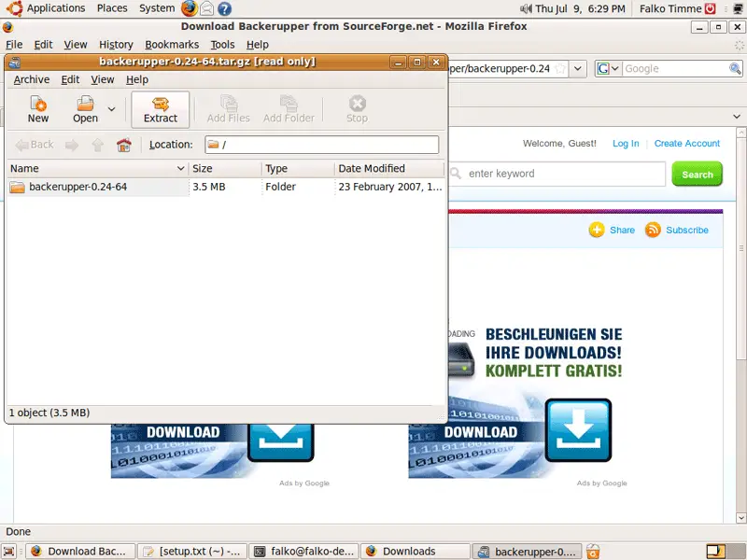Click the Open archive toolbar icon
The width and height of the screenshot is (747, 560).
[x=85, y=109]
